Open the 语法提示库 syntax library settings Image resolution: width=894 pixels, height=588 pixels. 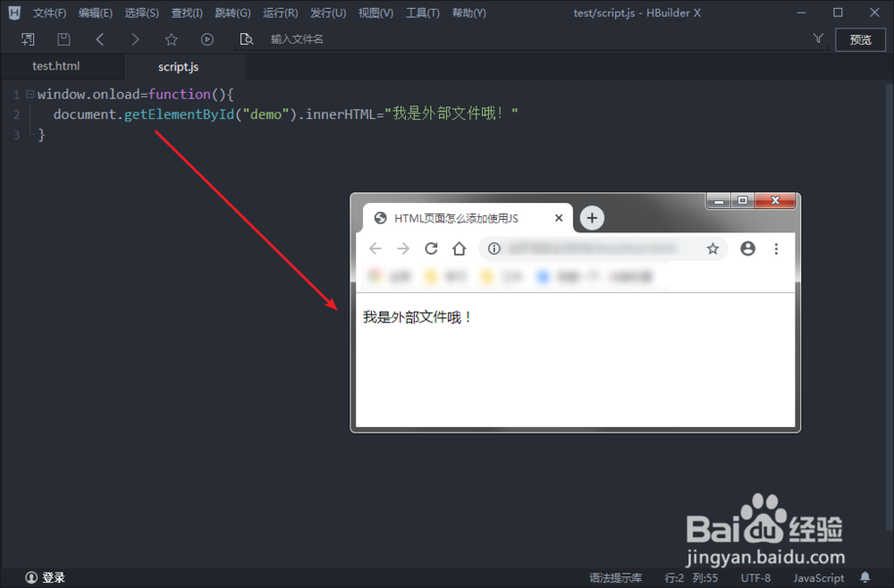(615, 577)
